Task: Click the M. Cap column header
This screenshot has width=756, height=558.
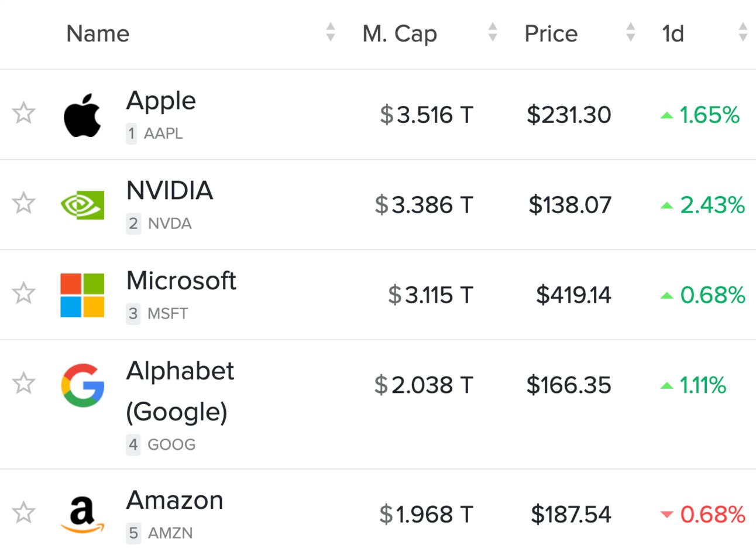Action: [400, 34]
